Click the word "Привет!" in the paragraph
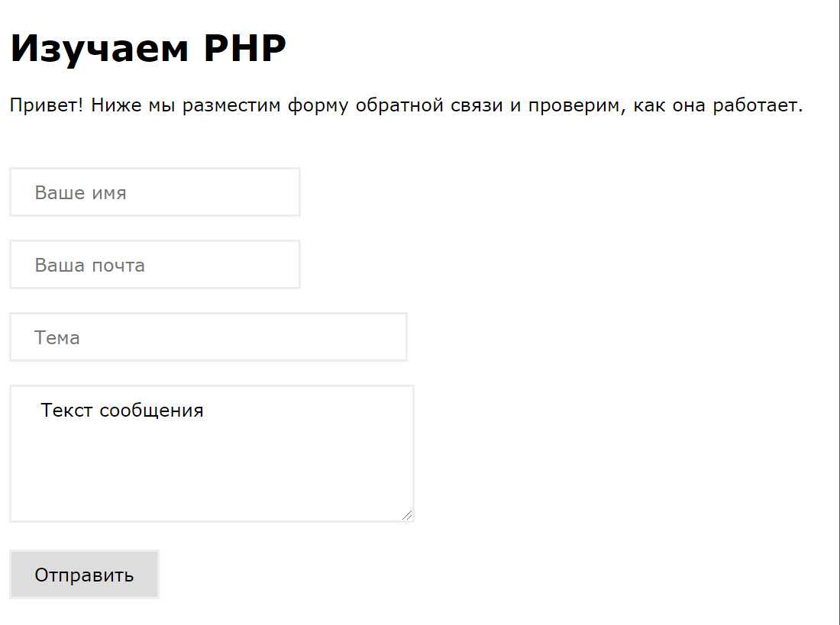This screenshot has height=625, width=840. [47, 105]
